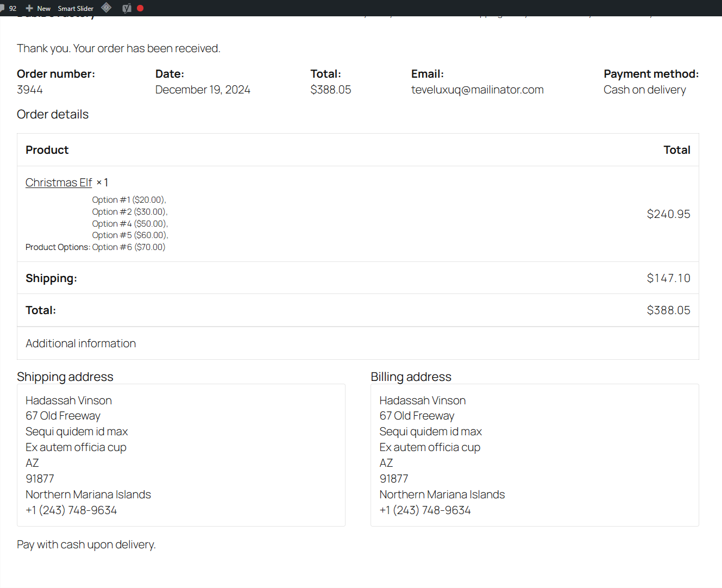Click the Shipping address heading
Viewport: 722px width, 588px height.
[65, 377]
